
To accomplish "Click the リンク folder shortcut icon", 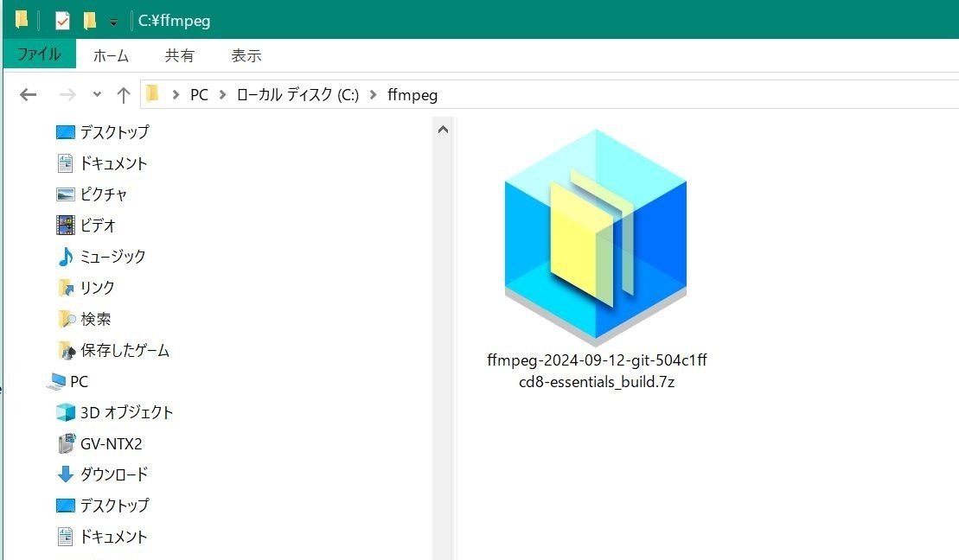I will point(66,287).
